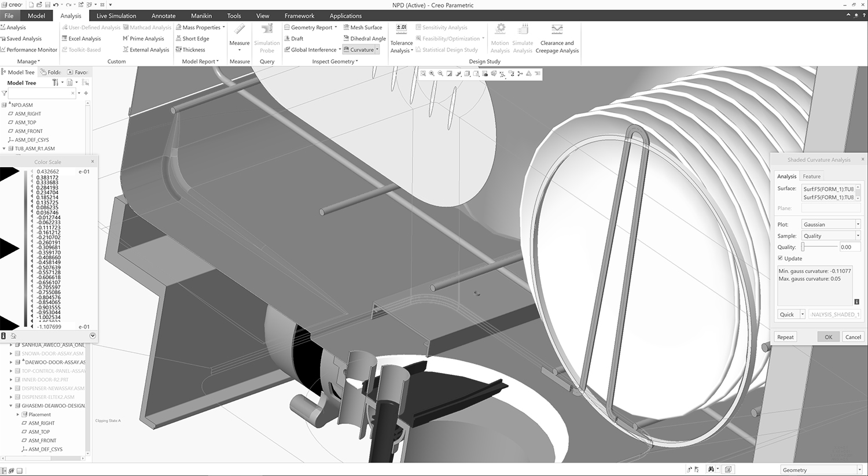The width and height of the screenshot is (868, 476).
Task: Expand the DAEWOO-DOOR-ASSAY tree node
Action: (11, 363)
